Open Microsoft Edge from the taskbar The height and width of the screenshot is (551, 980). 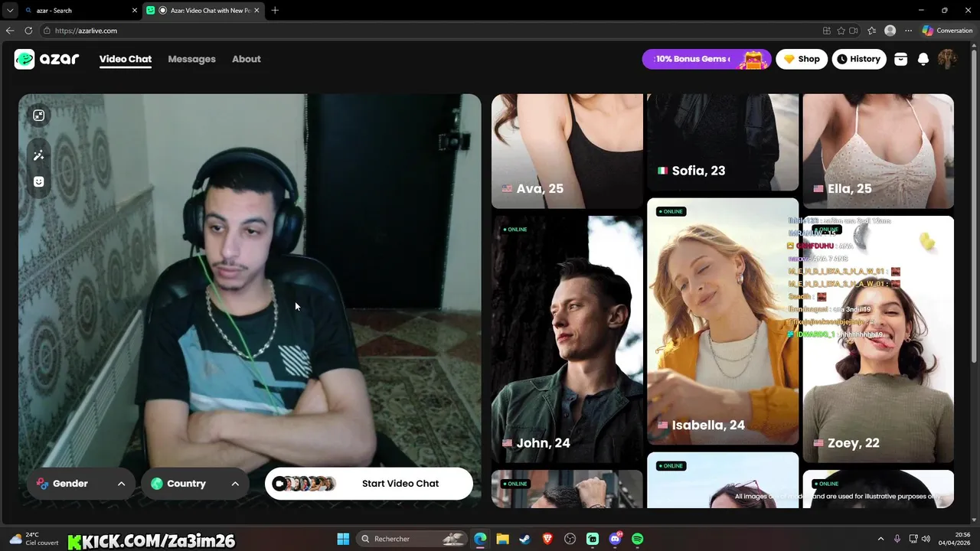(x=480, y=539)
